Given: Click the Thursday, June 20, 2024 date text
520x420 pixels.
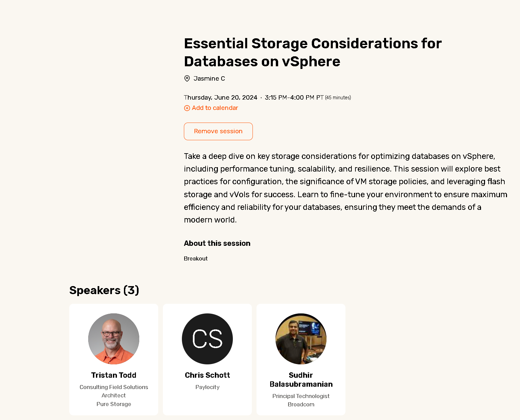Looking at the screenshot, I should tap(221, 98).
